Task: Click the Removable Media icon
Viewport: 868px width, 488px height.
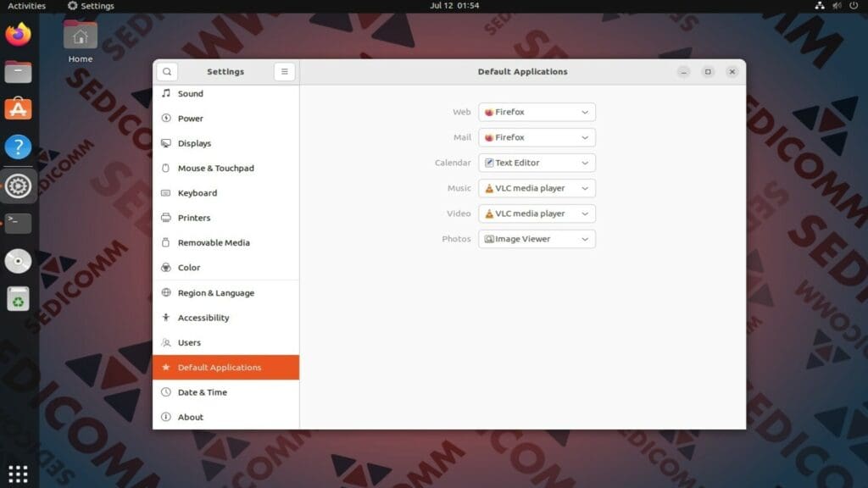Action: (x=166, y=242)
